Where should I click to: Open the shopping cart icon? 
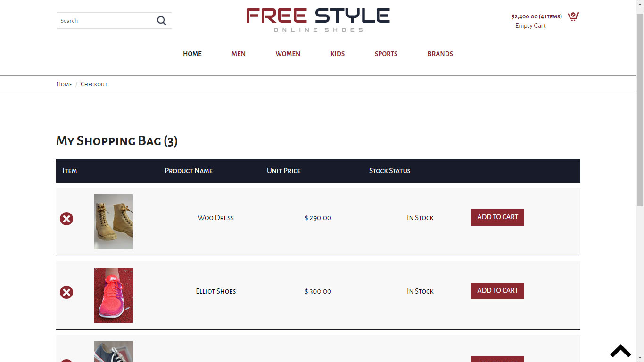pos(573,16)
